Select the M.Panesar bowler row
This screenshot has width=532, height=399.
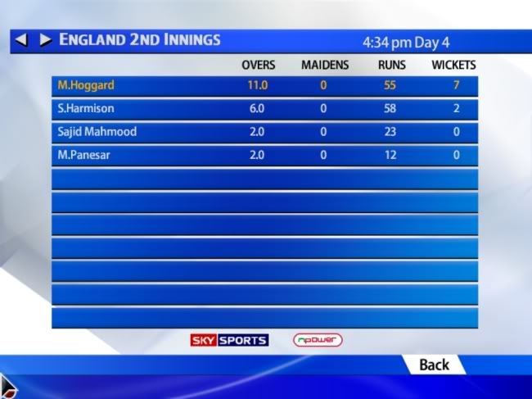click(264, 156)
